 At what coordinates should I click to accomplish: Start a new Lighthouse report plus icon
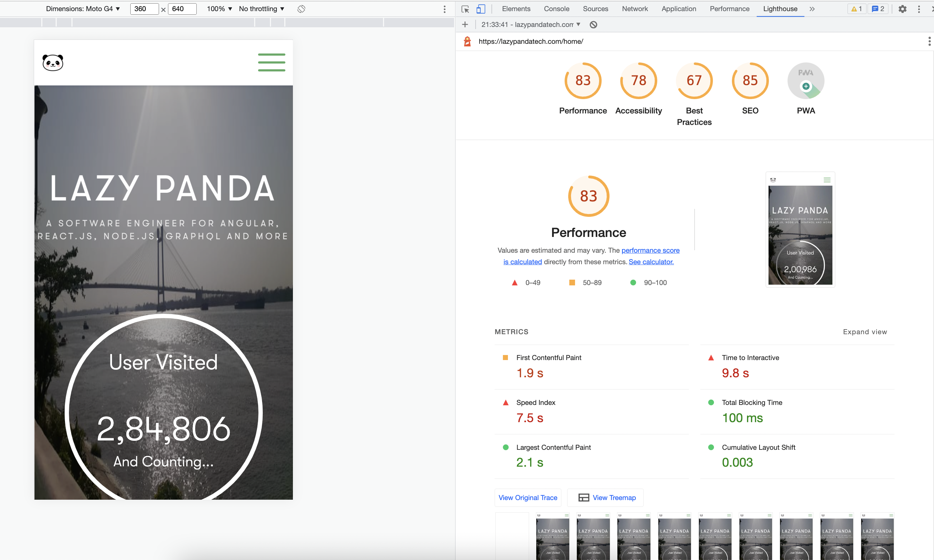click(x=465, y=24)
